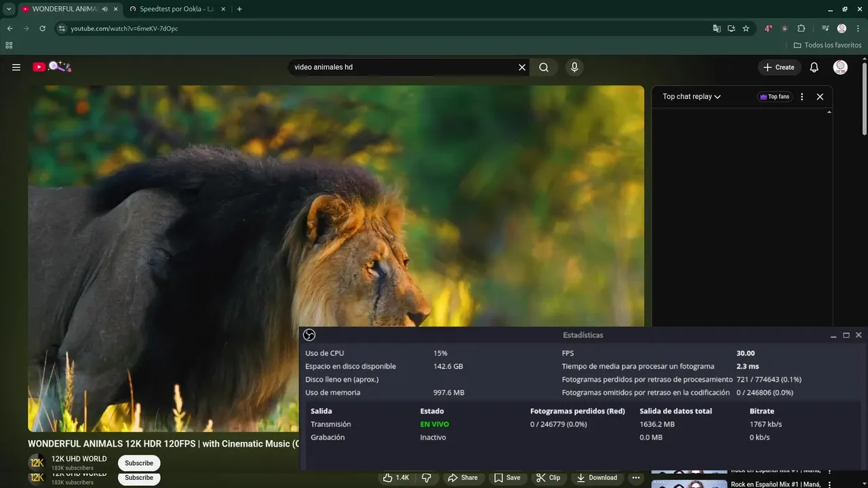
Task: Select the Uso de CPU 15% value
Action: 440,353
